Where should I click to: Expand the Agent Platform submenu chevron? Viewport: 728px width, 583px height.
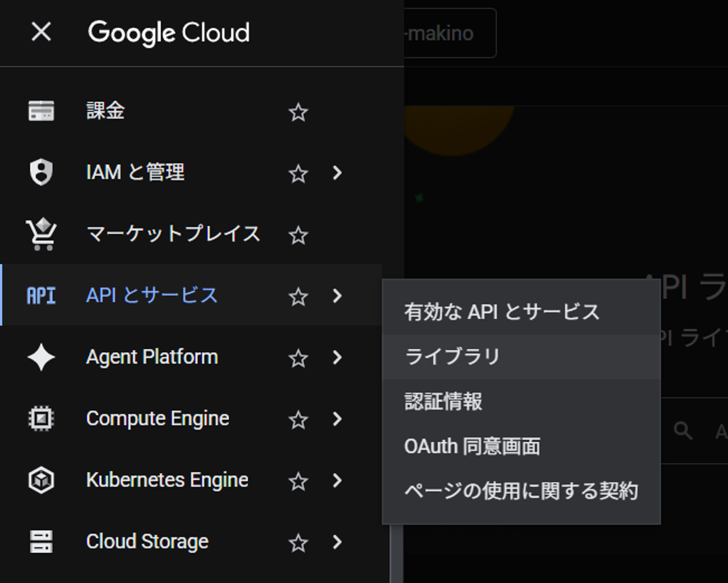click(x=338, y=357)
